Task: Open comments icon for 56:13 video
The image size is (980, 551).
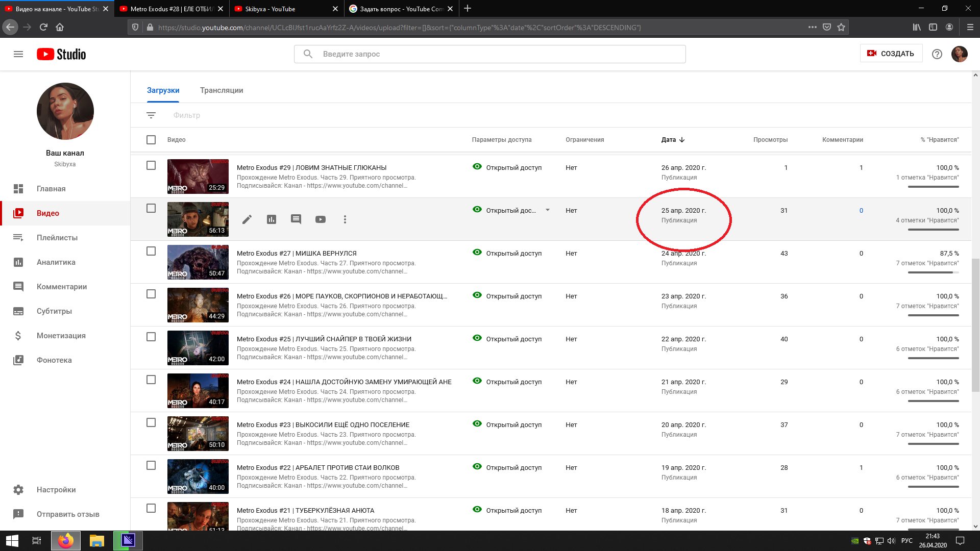Action: [296, 219]
